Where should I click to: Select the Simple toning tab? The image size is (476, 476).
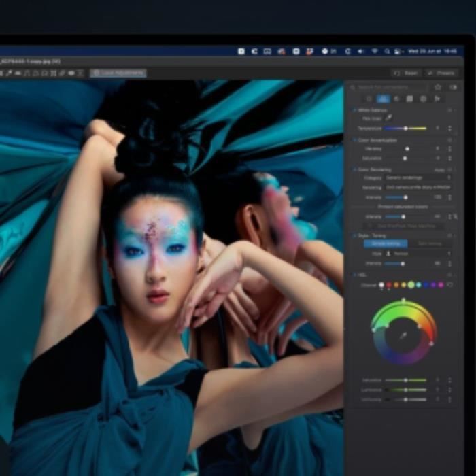(x=386, y=243)
